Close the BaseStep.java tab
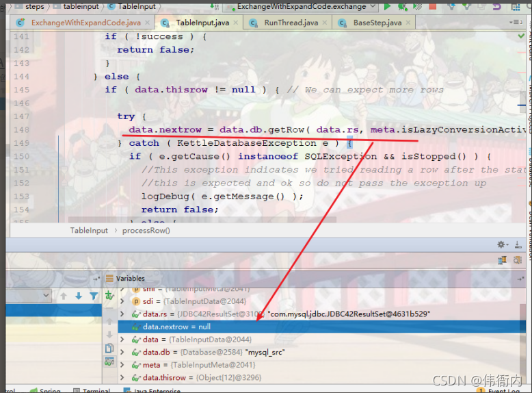532x393 pixels. [408, 23]
